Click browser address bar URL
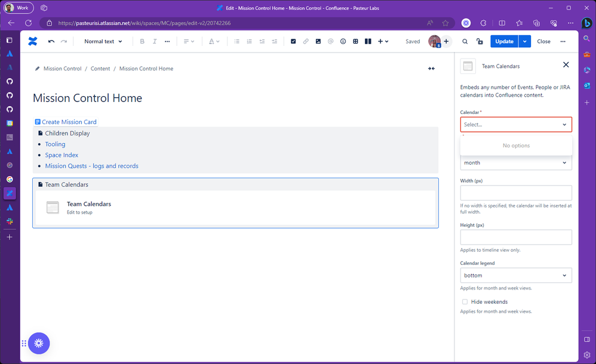 point(144,23)
